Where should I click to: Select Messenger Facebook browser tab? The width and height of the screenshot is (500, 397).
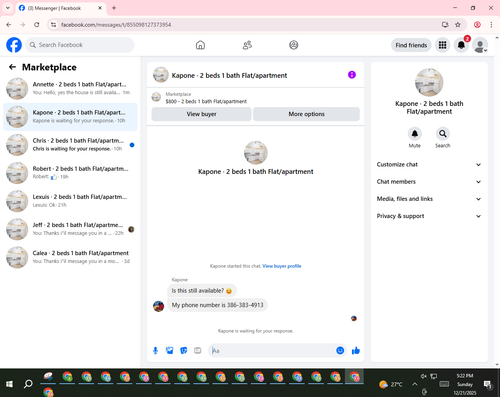tap(61, 8)
